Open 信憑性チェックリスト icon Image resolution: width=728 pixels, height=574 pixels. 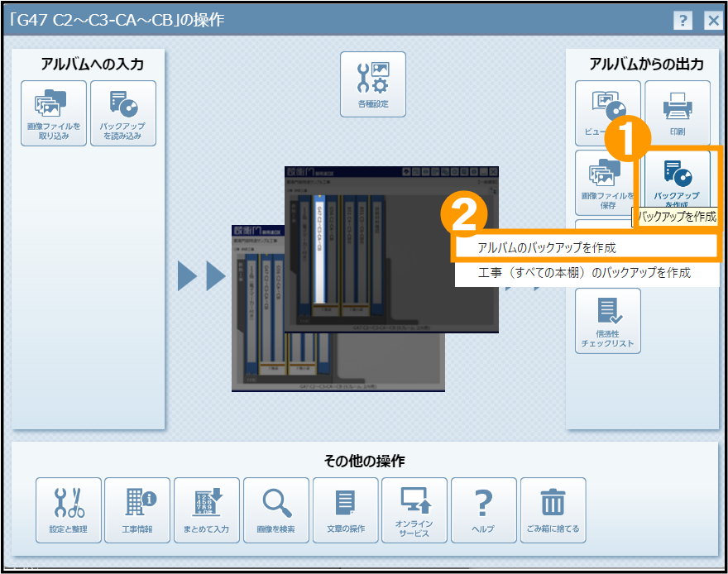click(607, 320)
